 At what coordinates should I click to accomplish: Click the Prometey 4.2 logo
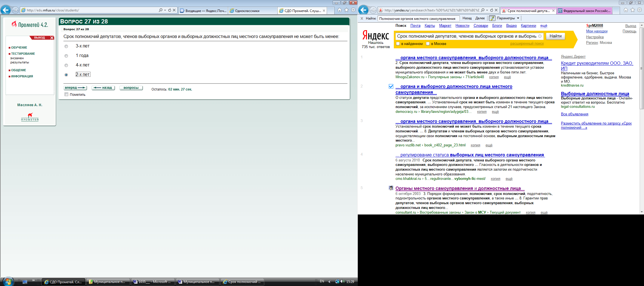[x=30, y=25]
